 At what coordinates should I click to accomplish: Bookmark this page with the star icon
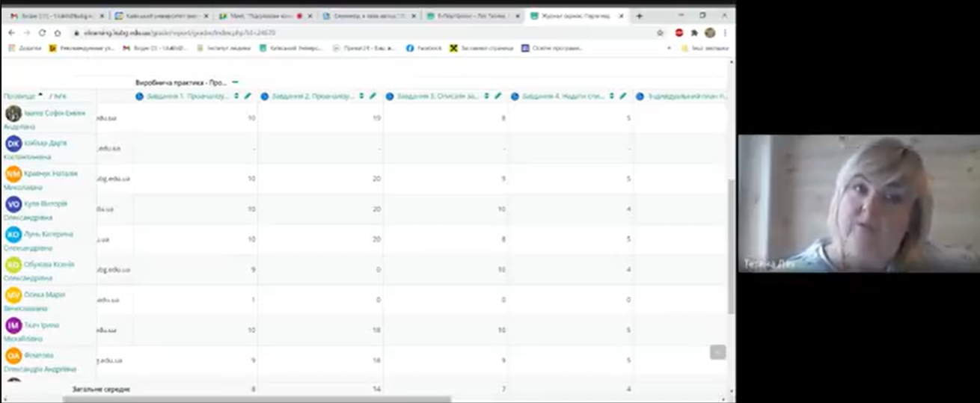(660, 33)
